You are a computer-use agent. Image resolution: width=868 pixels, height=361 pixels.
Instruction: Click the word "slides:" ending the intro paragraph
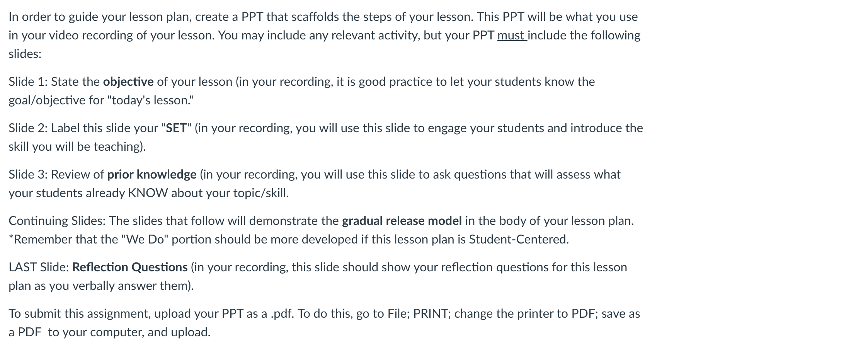click(x=25, y=54)
